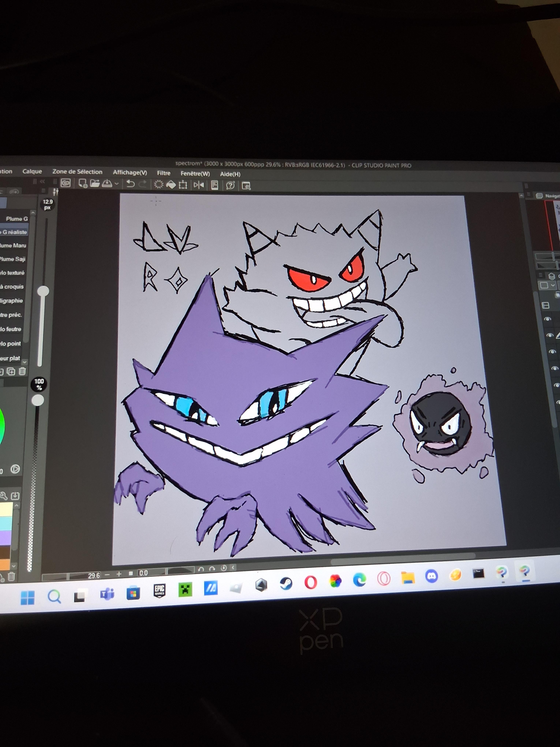Select the Plume Saji sub tool

pos(13,259)
